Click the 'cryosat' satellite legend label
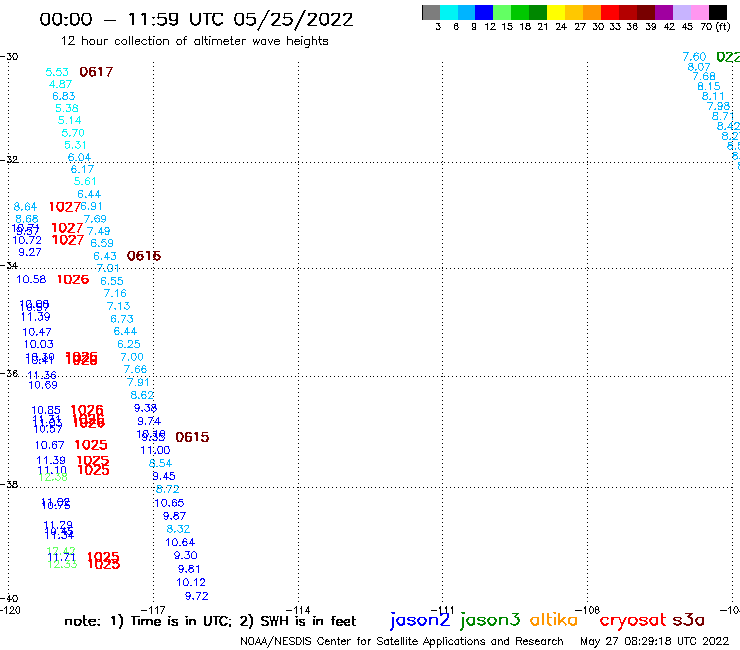Image resolution: width=740 pixels, height=650 pixels. [633, 620]
